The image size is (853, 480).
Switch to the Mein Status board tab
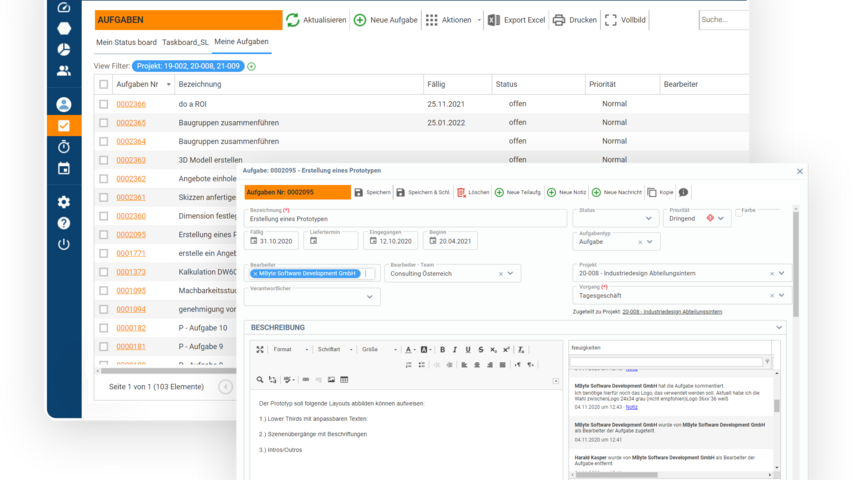[x=125, y=43]
